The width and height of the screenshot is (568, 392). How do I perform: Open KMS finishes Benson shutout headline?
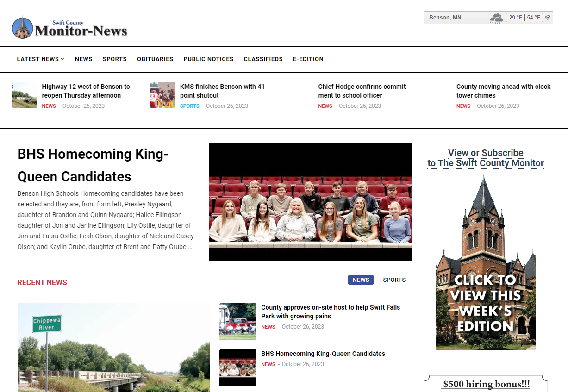click(224, 91)
